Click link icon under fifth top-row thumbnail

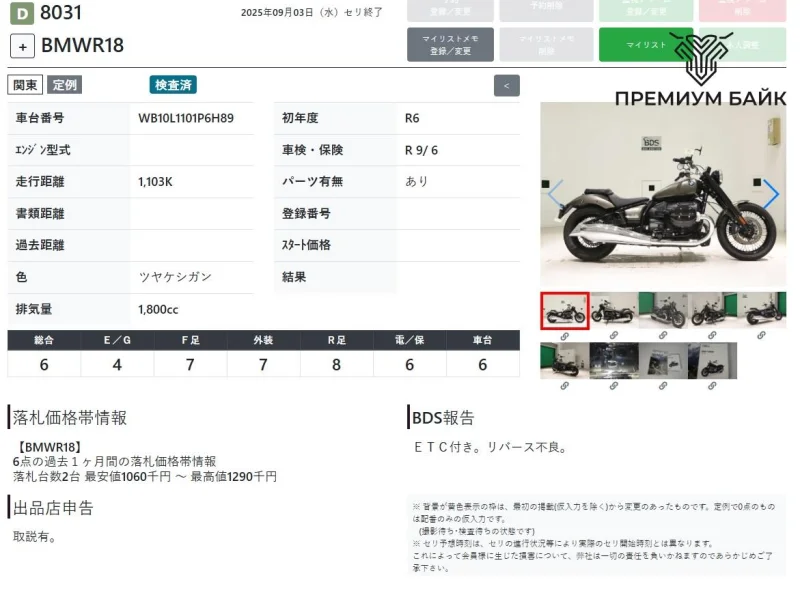click(760, 336)
